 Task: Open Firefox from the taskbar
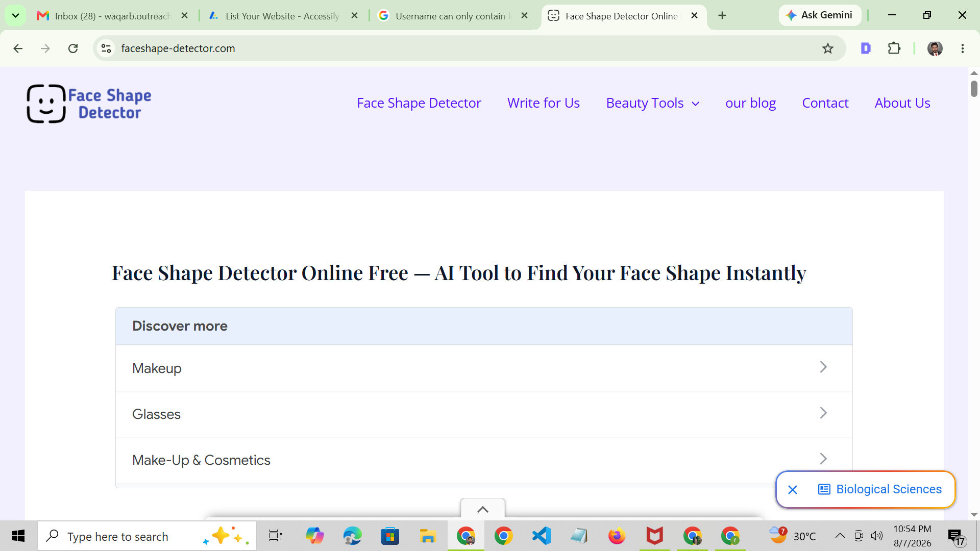pyautogui.click(x=617, y=536)
